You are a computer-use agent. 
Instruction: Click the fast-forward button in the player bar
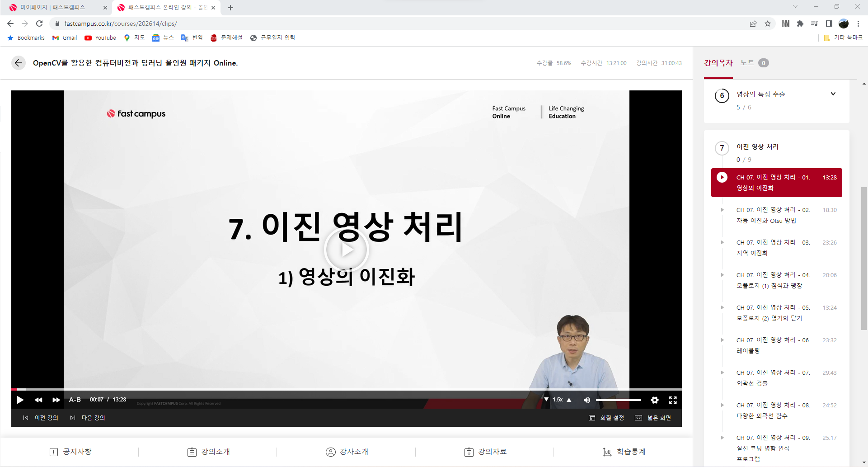(x=56, y=400)
